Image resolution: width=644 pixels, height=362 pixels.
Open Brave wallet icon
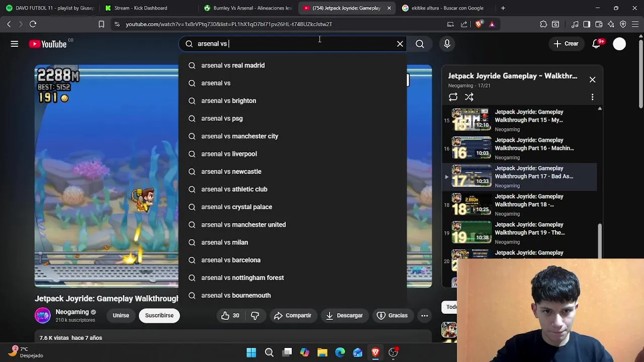coord(599,24)
